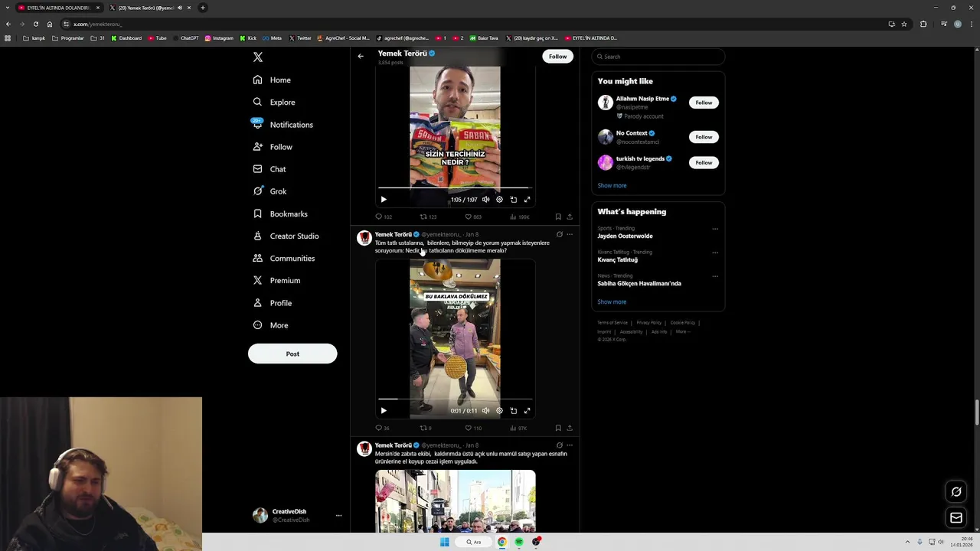Viewport: 980px width, 551px height.
Task: Share the baklava video post
Action: coord(570,428)
